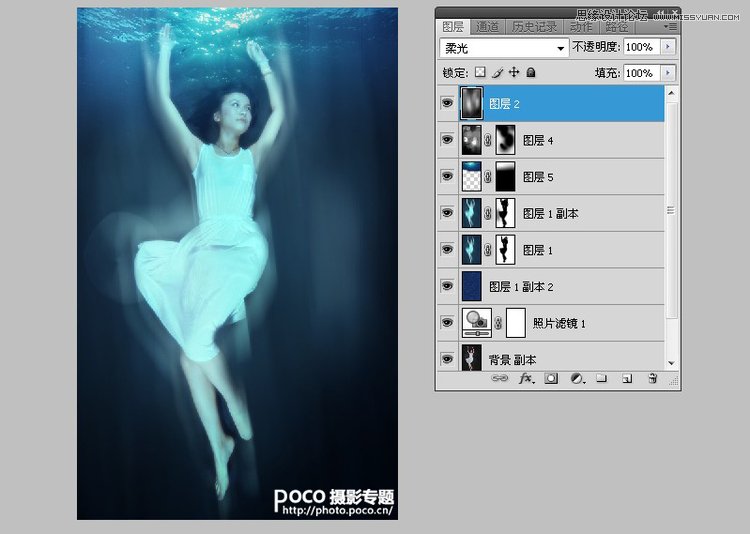The width and height of the screenshot is (750, 534).
Task: Select the 图层 1 副本 layer thumbnail
Action: (472, 212)
